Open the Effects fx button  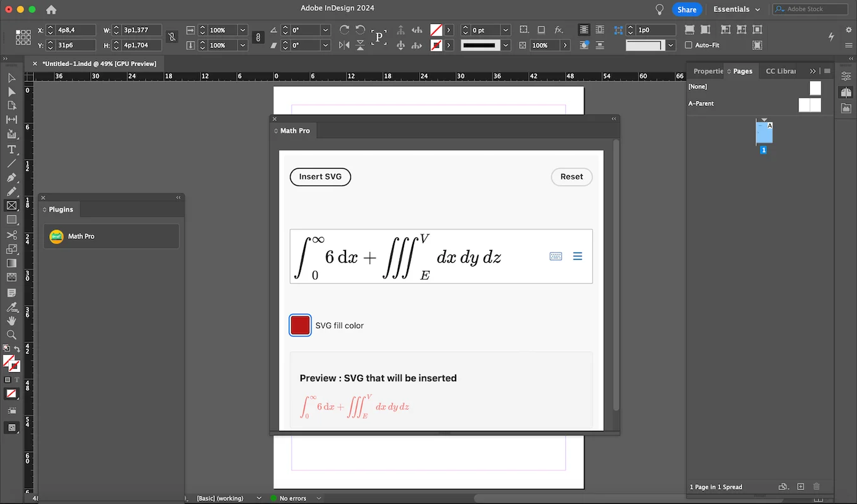(559, 30)
